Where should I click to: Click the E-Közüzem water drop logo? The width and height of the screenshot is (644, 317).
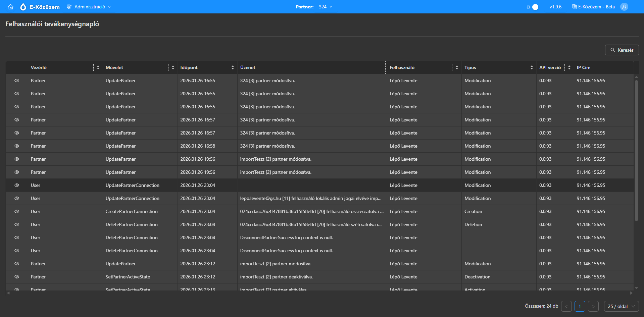[23, 7]
